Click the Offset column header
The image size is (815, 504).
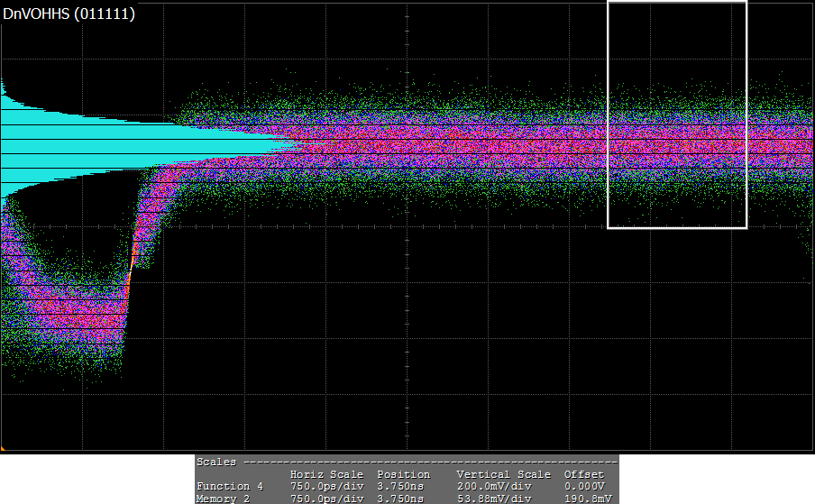click(582, 474)
